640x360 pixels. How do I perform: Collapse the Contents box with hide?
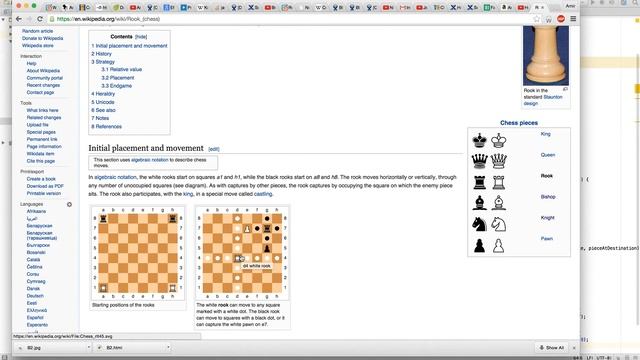pyautogui.click(x=141, y=37)
